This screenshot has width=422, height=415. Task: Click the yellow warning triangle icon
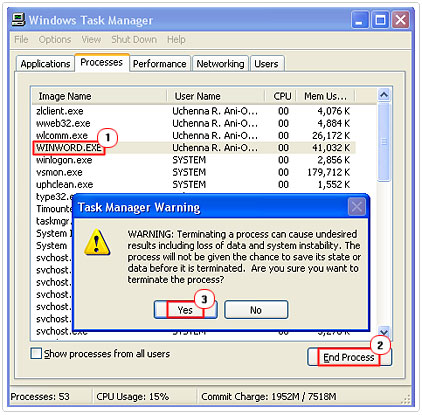(97, 242)
